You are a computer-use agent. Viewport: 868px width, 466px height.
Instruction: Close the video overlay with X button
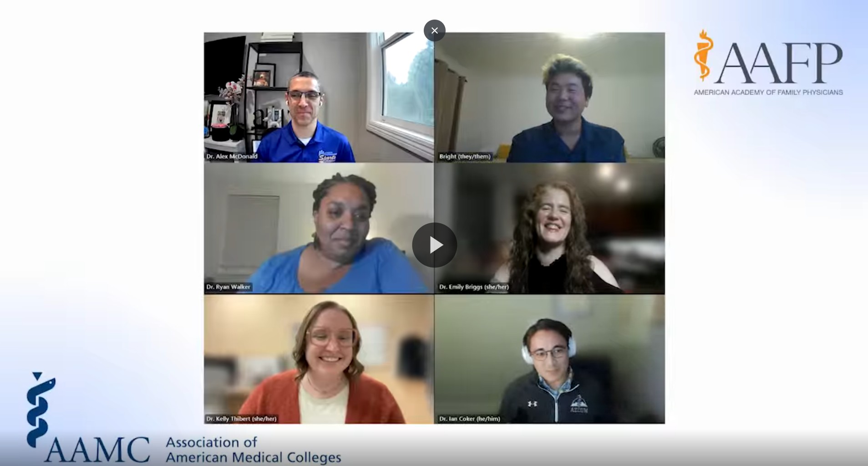[434, 31]
